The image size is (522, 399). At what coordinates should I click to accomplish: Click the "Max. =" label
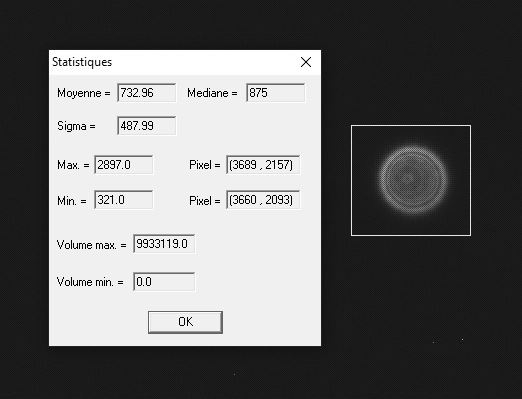pyautogui.click(x=73, y=165)
